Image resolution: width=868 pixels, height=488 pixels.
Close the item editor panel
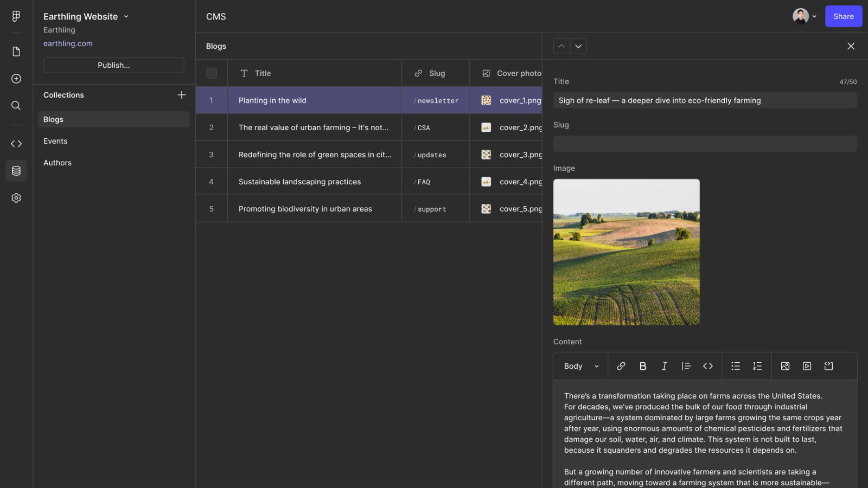(851, 46)
